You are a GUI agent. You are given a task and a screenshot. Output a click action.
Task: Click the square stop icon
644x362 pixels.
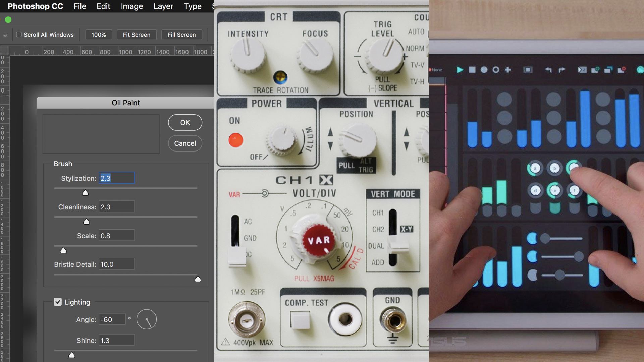point(472,70)
